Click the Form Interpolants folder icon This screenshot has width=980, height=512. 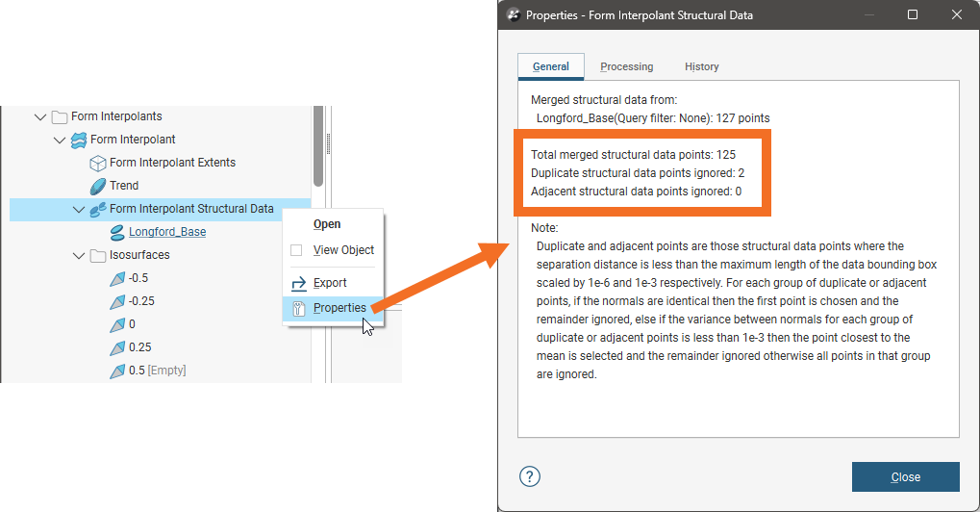[x=60, y=116]
